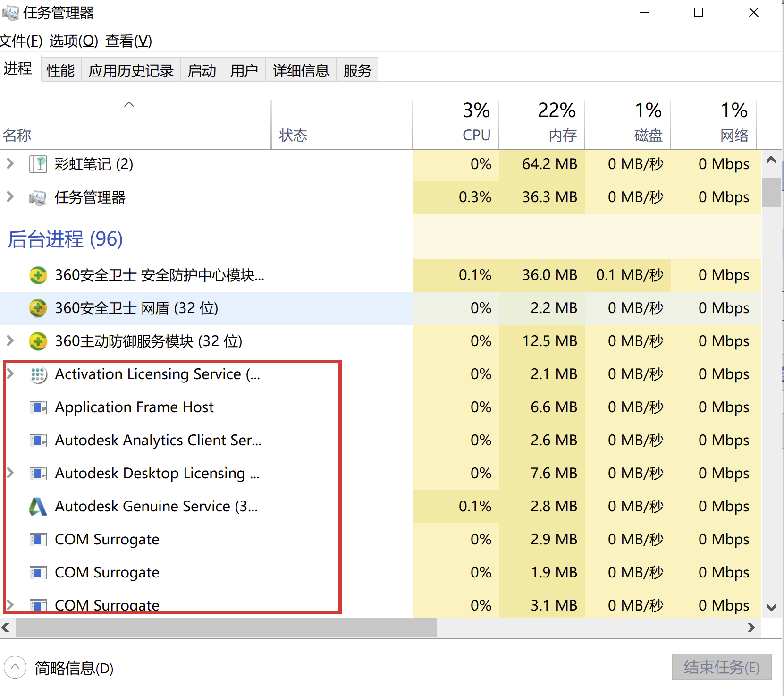Click the horizontal scrollbar thumb
The image size is (784, 696).
(x=226, y=628)
